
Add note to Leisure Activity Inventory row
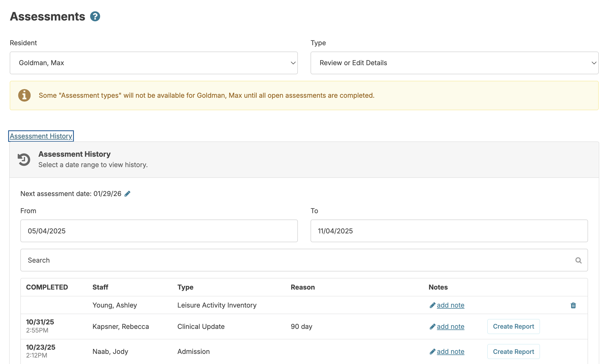(x=450, y=305)
